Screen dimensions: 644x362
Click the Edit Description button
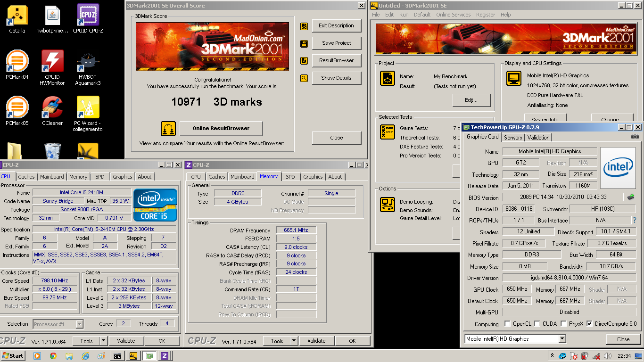point(337,26)
